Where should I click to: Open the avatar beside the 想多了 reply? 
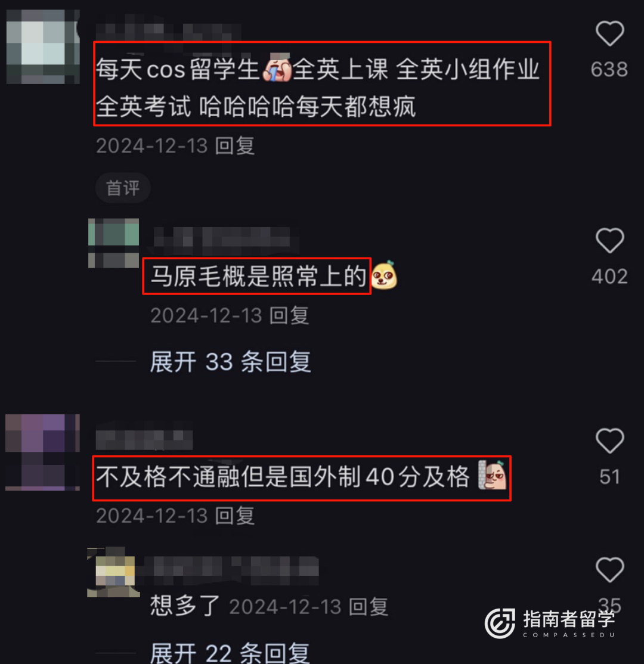pyautogui.click(x=113, y=572)
